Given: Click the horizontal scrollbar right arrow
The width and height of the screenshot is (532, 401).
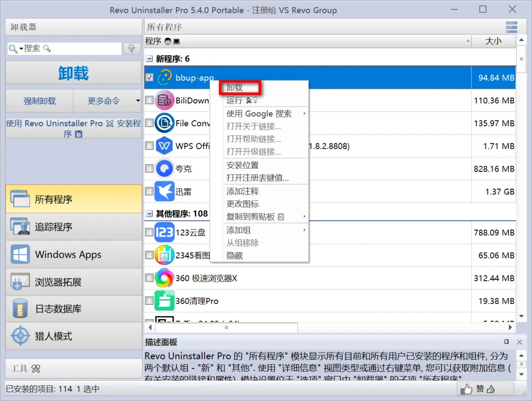Looking at the screenshot, I should click(510, 328).
